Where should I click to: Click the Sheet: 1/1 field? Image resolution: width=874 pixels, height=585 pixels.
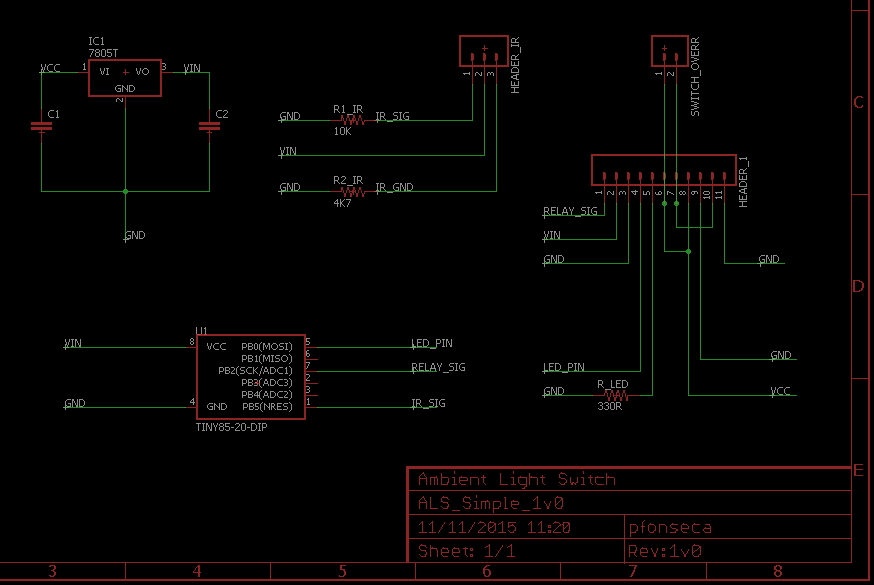[466, 551]
